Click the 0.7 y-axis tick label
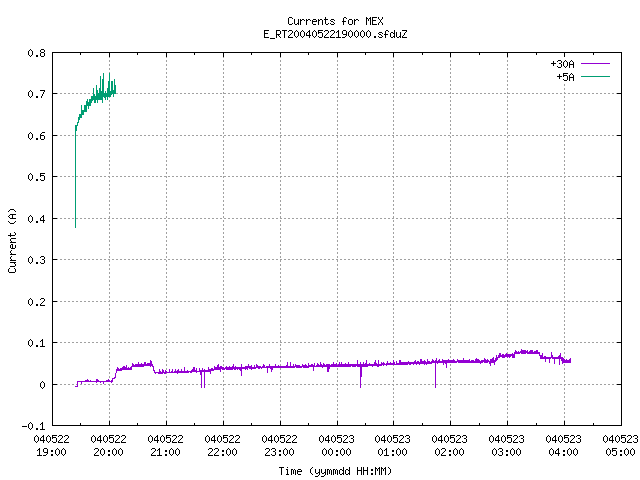Screen dimensions: 640x480 coord(36,94)
